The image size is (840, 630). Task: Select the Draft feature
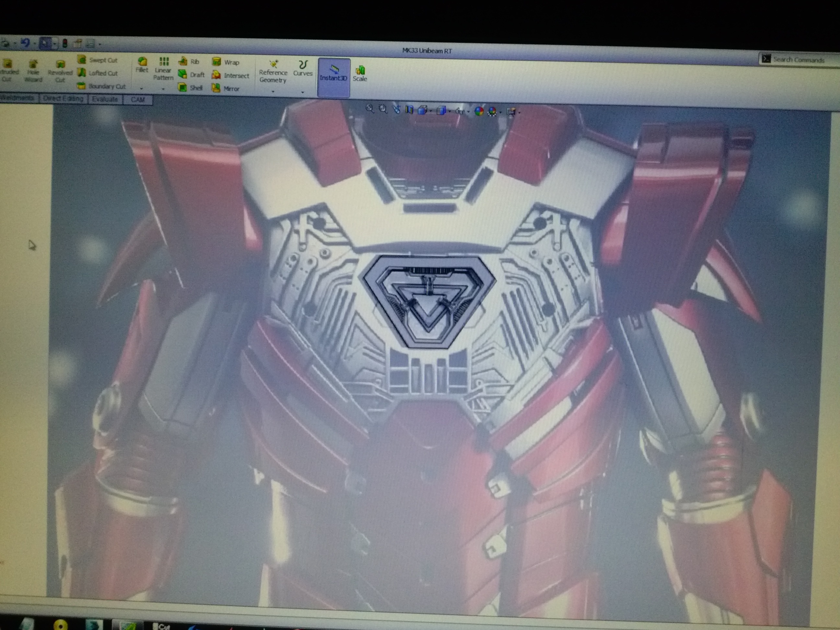[192, 75]
